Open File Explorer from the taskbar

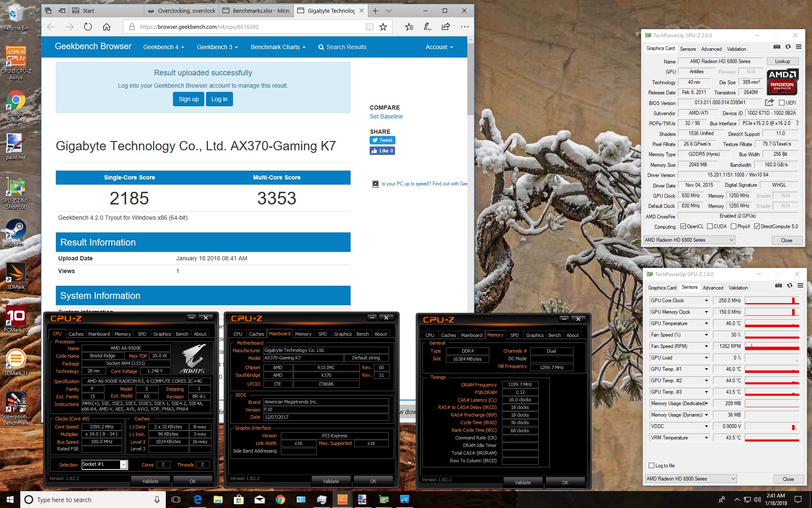click(218, 500)
